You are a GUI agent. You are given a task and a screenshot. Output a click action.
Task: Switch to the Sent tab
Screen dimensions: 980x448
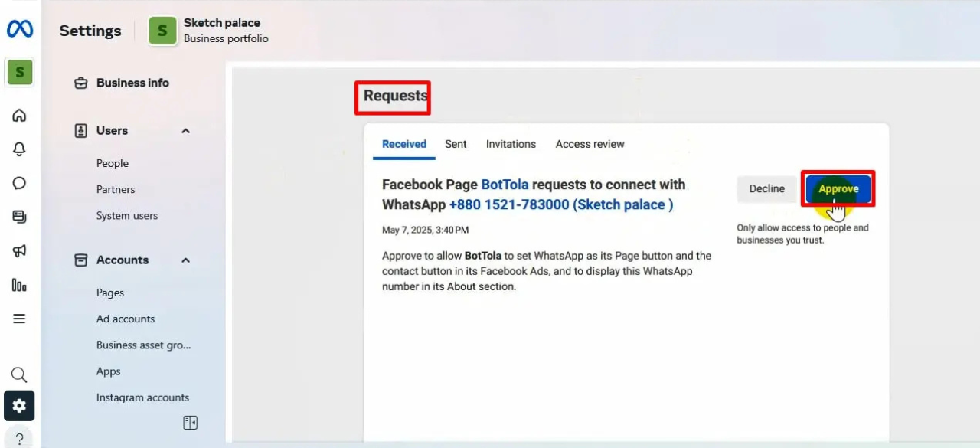(x=456, y=144)
